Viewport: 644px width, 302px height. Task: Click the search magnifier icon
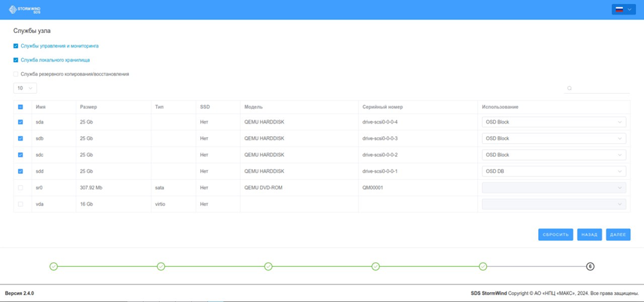[x=569, y=88]
